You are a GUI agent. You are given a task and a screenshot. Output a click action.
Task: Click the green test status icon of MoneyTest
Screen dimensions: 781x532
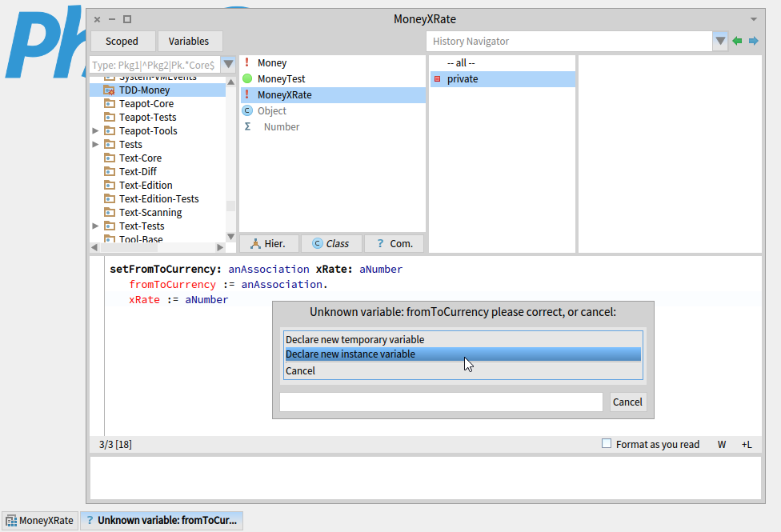247,78
